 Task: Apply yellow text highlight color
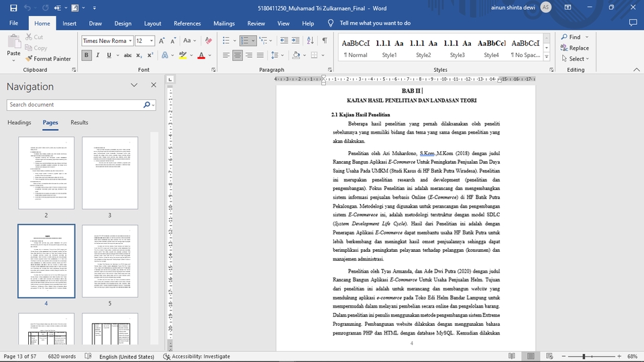point(182,55)
